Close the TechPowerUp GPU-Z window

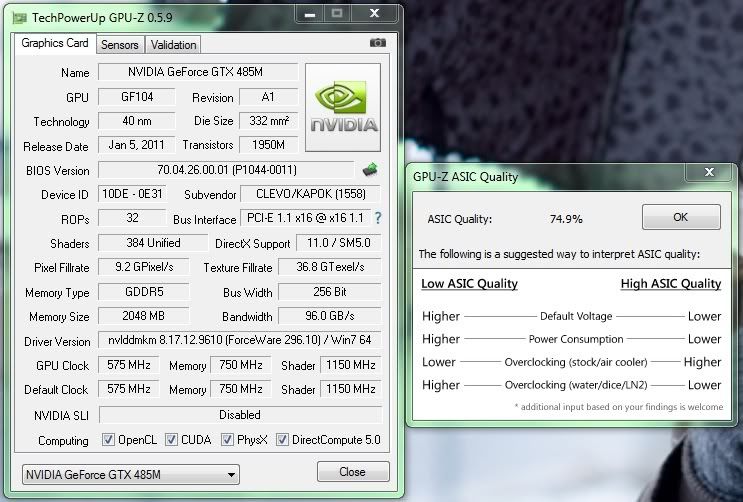(374, 14)
